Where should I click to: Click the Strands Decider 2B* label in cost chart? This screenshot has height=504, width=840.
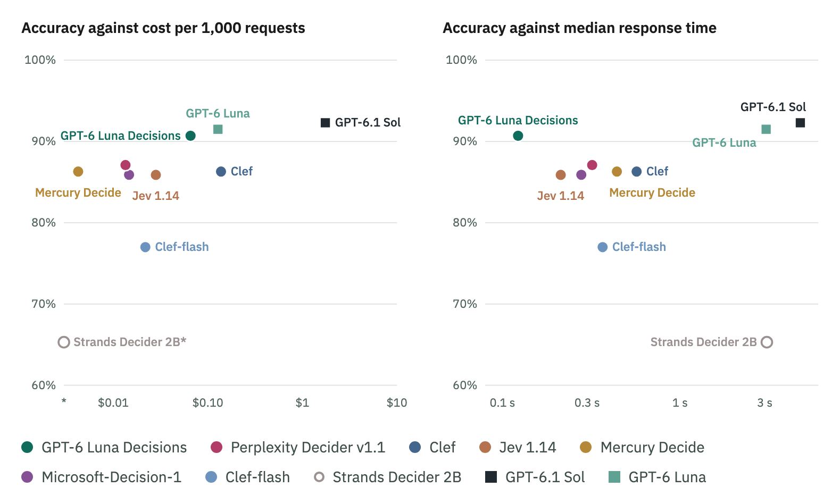(x=130, y=342)
